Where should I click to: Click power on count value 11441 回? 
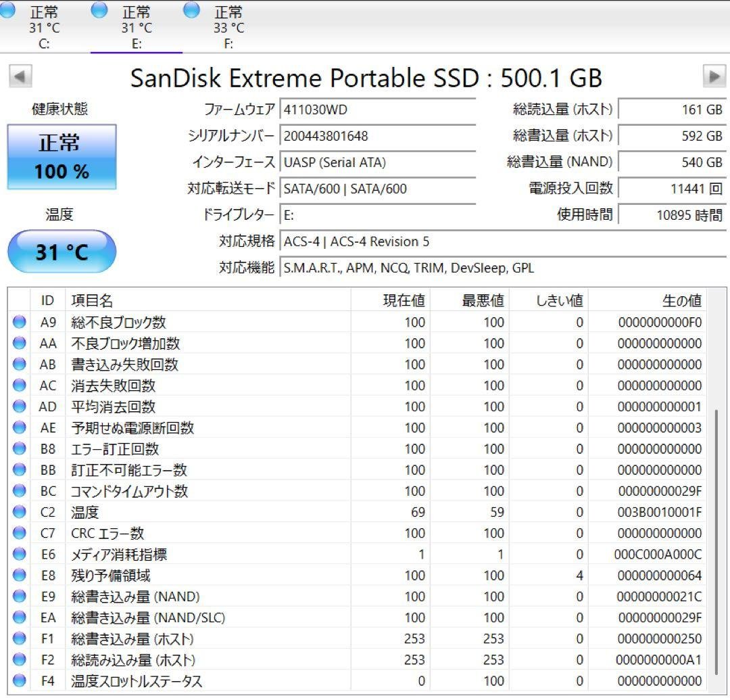tap(672, 189)
